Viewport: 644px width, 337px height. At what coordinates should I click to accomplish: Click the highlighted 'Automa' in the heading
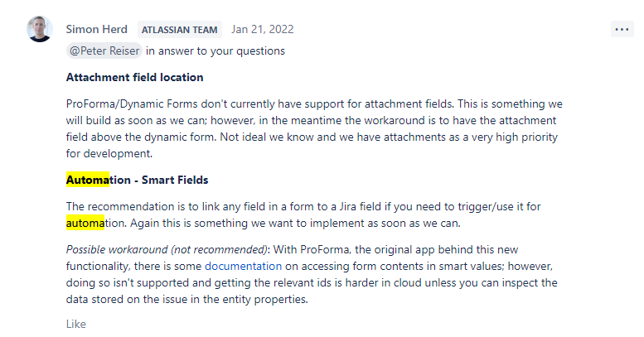(x=88, y=180)
